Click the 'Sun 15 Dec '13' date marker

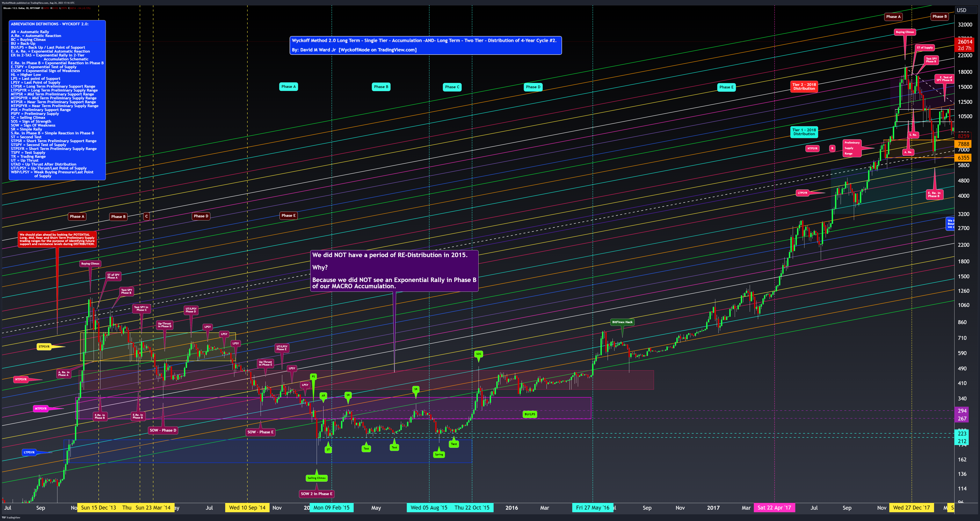pyautogui.click(x=98, y=508)
